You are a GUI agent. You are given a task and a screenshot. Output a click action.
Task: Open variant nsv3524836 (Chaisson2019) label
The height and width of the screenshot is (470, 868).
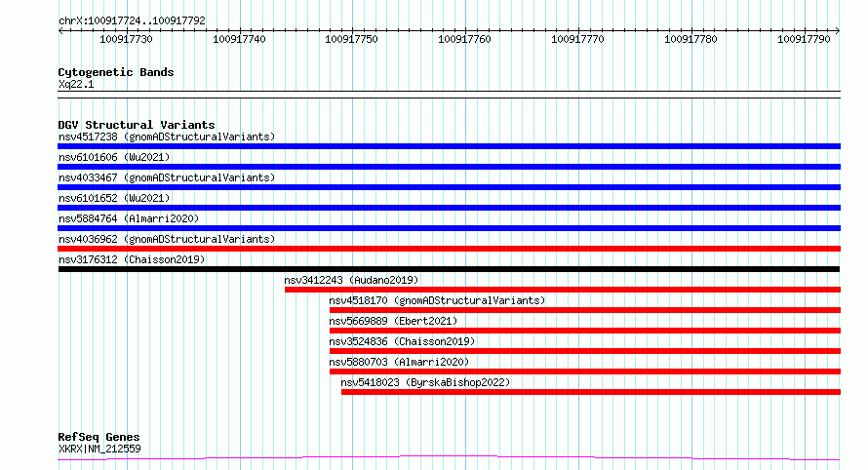(403, 341)
